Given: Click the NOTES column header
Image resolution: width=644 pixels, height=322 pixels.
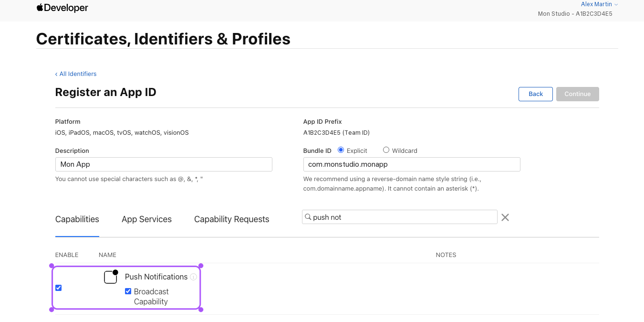Looking at the screenshot, I should click(446, 255).
